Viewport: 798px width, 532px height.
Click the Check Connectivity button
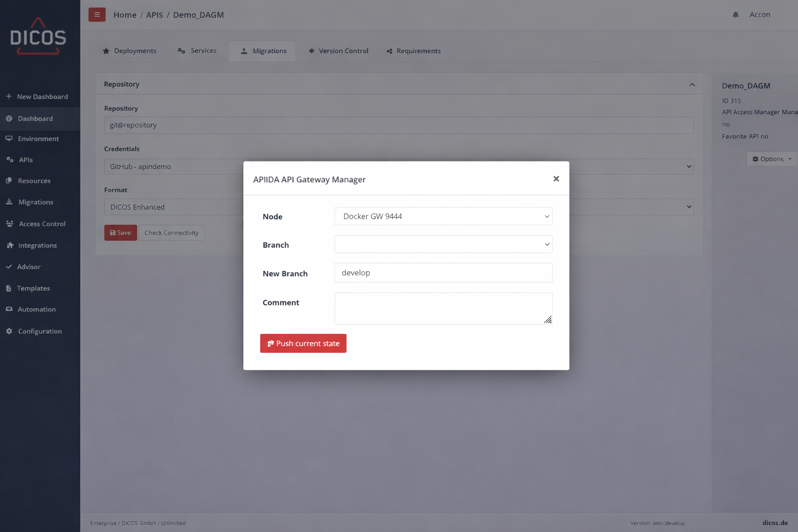(171, 233)
